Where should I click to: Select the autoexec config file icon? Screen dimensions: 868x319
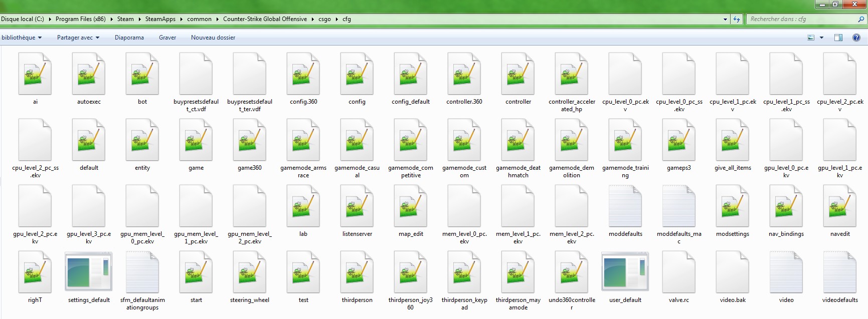click(x=89, y=74)
